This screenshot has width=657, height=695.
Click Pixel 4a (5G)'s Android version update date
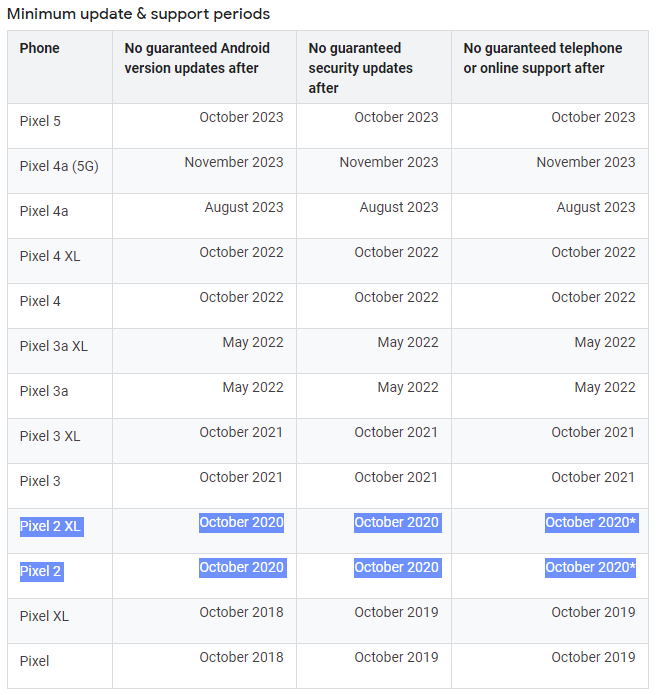[234, 162]
